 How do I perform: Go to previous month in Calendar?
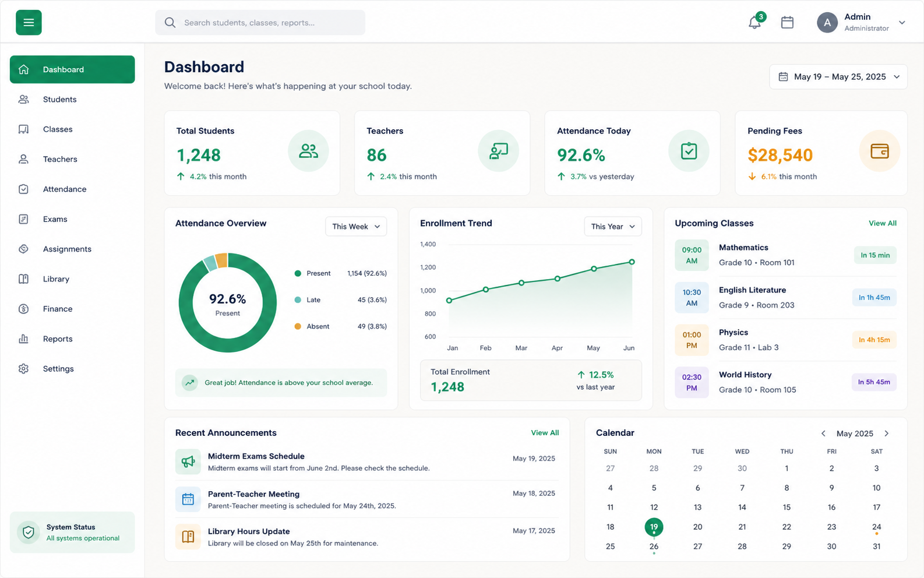[x=823, y=433]
